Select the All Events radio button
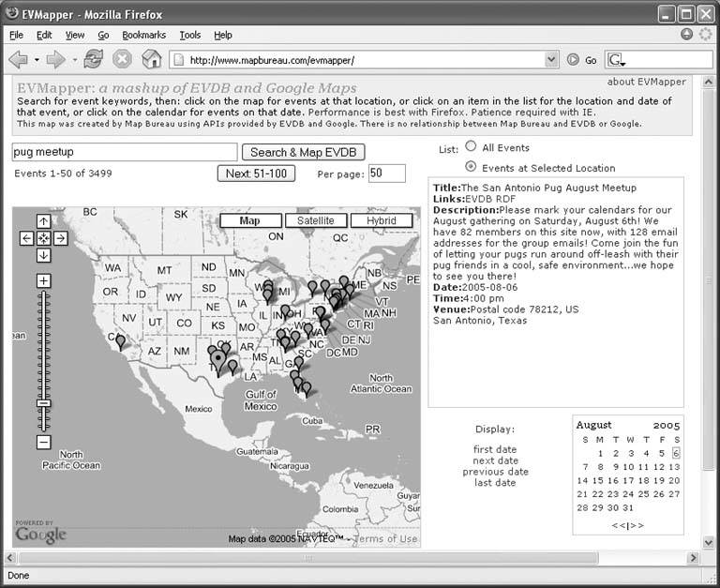720x588 pixels. 471,147
